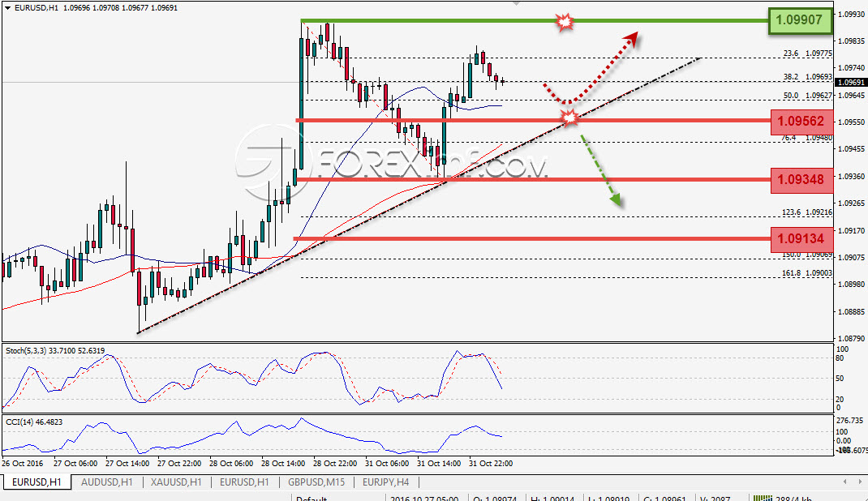Click Fibonacci level label 123.6 1.09216

pos(807,212)
